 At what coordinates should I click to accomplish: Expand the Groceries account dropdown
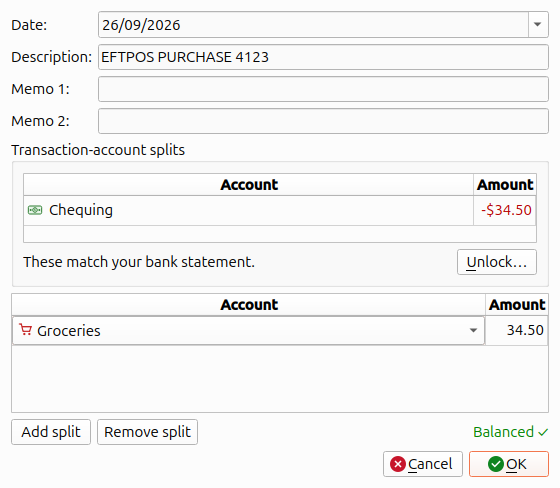click(x=473, y=330)
